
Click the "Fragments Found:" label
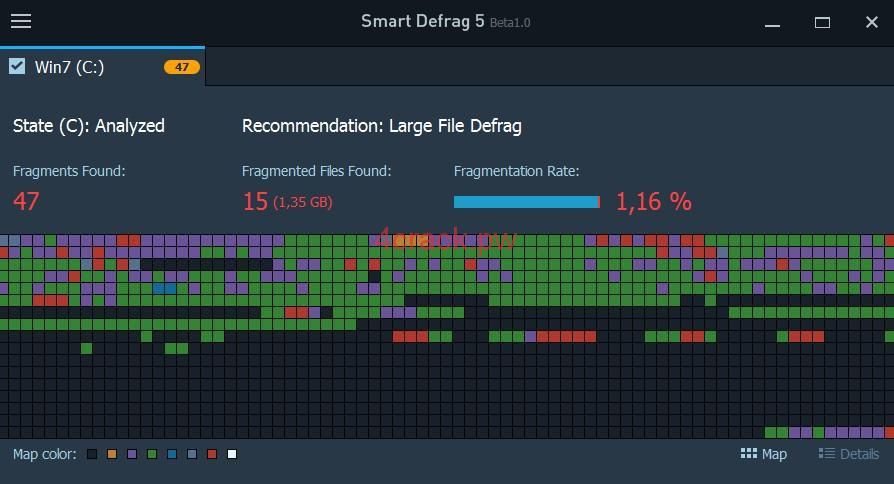point(69,171)
